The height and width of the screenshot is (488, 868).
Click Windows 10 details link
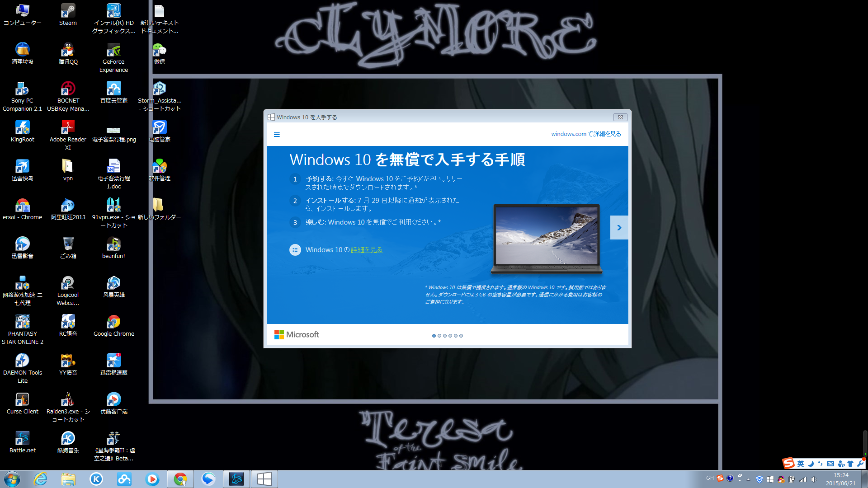365,250
